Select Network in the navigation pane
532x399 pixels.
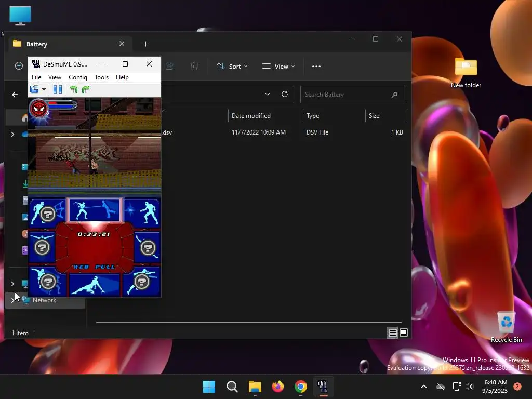pos(45,300)
